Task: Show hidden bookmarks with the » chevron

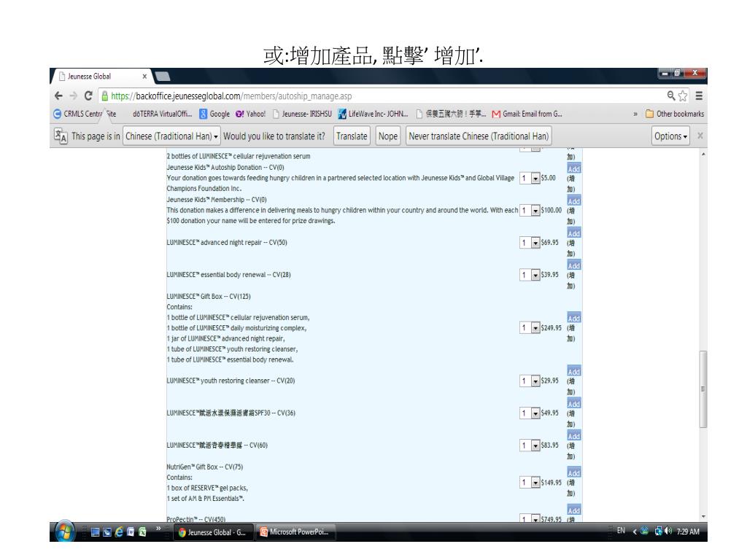Action: (x=635, y=114)
